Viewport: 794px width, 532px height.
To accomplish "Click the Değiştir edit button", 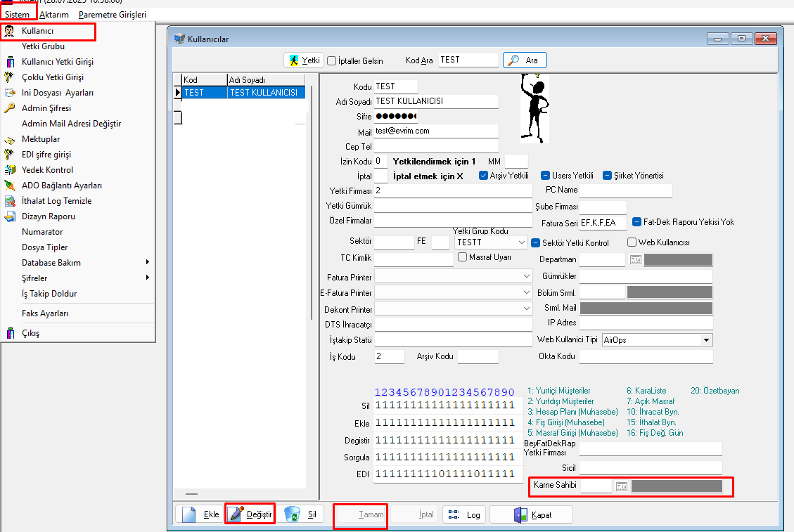I will tap(250, 514).
